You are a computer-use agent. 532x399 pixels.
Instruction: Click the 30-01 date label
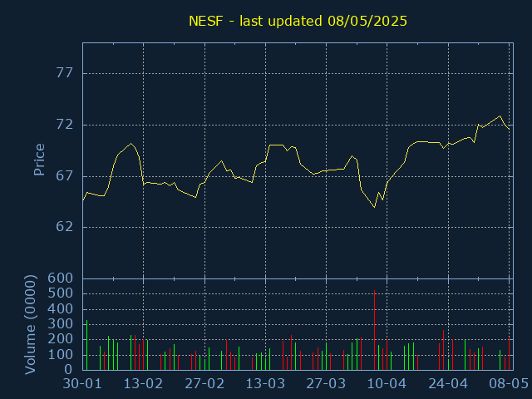click(x=82, y=384)
